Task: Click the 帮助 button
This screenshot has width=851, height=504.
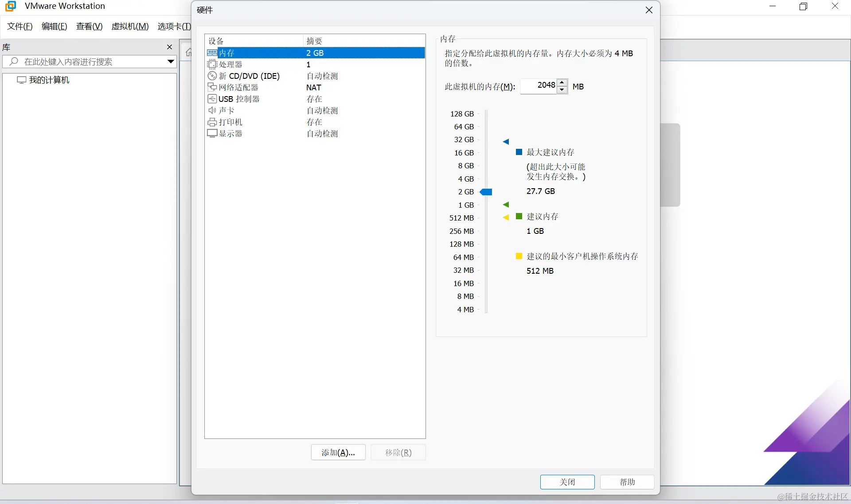Action: click(x=627, y=482)
